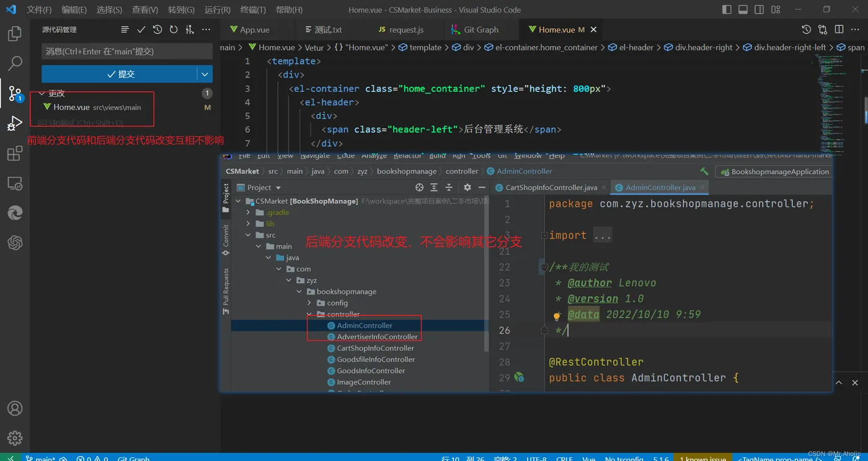
Task: Open Git Graph icon in source control header
Action: pos(190,30)
